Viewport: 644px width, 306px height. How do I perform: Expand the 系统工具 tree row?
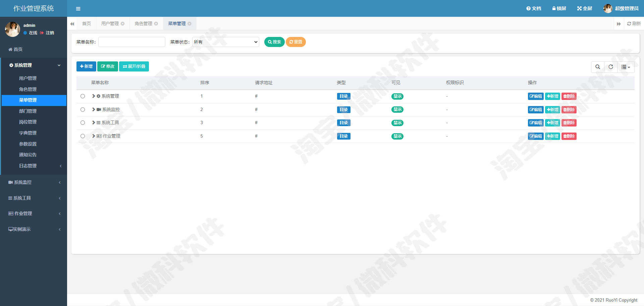point(94,122)
